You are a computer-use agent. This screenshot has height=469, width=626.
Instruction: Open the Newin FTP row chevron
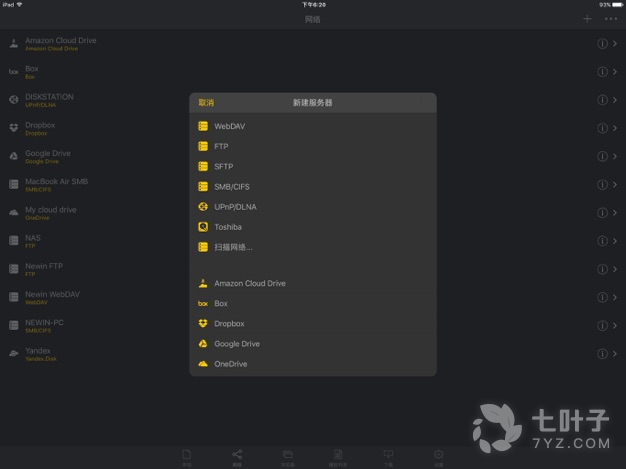coord(615,269)
